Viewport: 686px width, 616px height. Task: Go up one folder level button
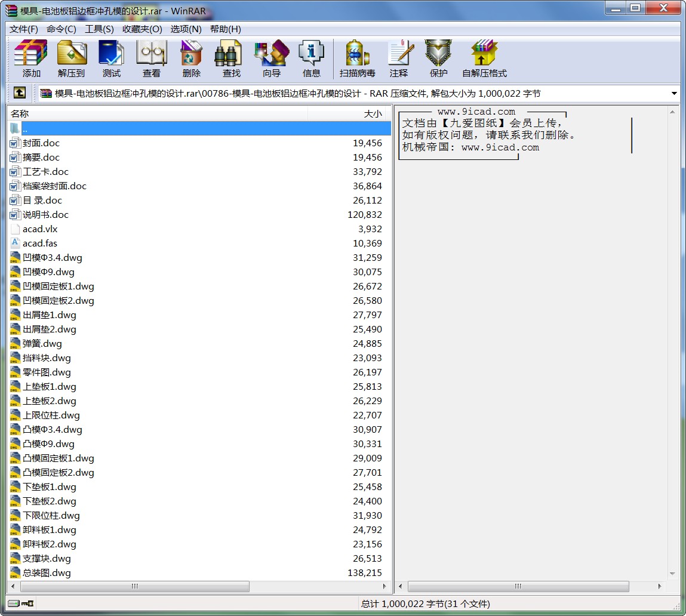(20, 93)
